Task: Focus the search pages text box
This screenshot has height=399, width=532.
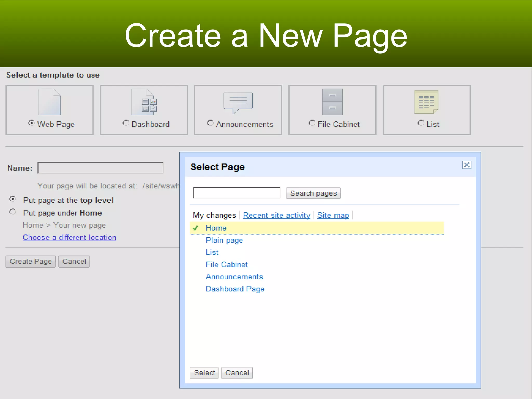Action: [x=237, y=193]
